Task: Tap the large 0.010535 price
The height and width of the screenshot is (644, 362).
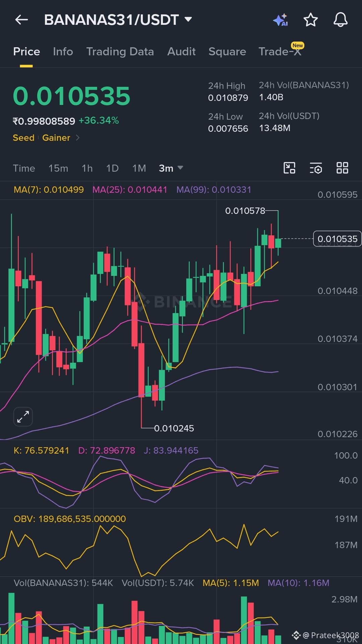Action: [71, 96]
